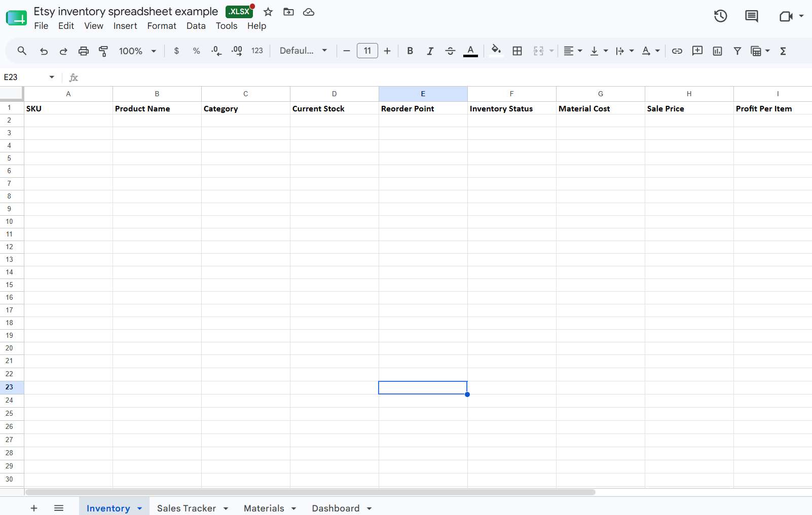
Task: Apply currency format with dollar icon
Action: pyautogui.click(x=176, y=51)
